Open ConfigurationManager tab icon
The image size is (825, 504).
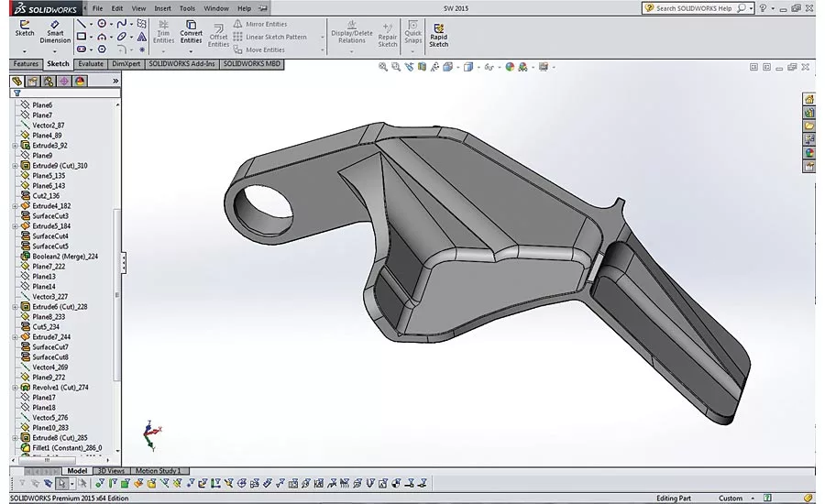(x=49, y=81)
